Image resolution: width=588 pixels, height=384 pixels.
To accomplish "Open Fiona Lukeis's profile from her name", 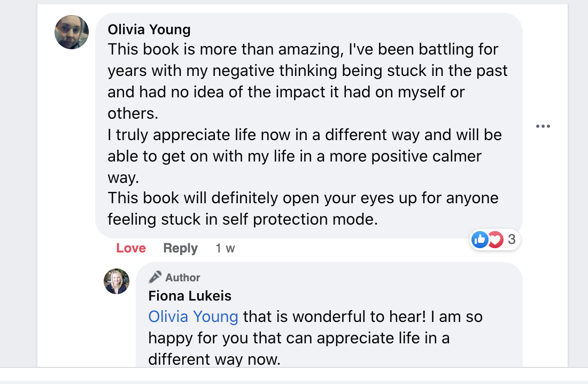I will tap(190, 296).
